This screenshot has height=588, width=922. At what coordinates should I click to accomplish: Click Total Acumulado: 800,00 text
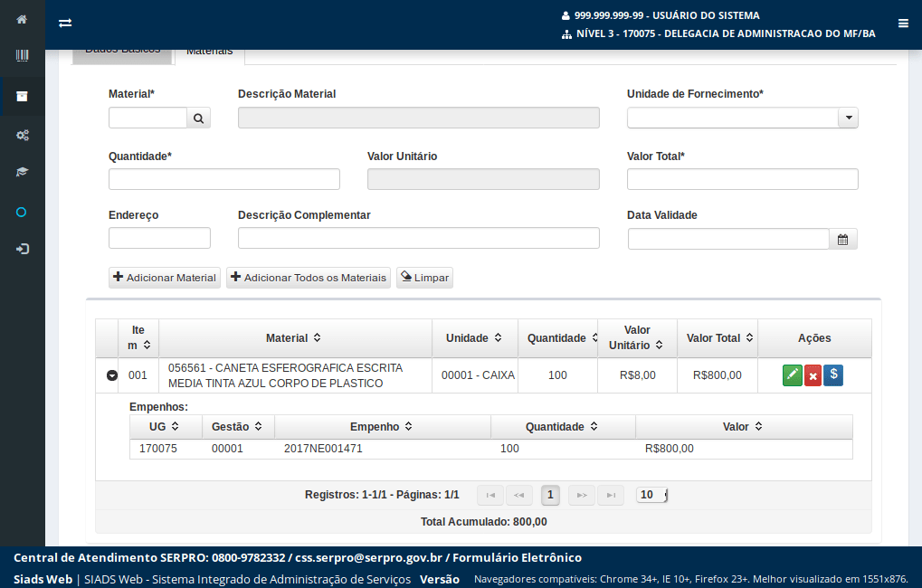[x=483, y=522]
